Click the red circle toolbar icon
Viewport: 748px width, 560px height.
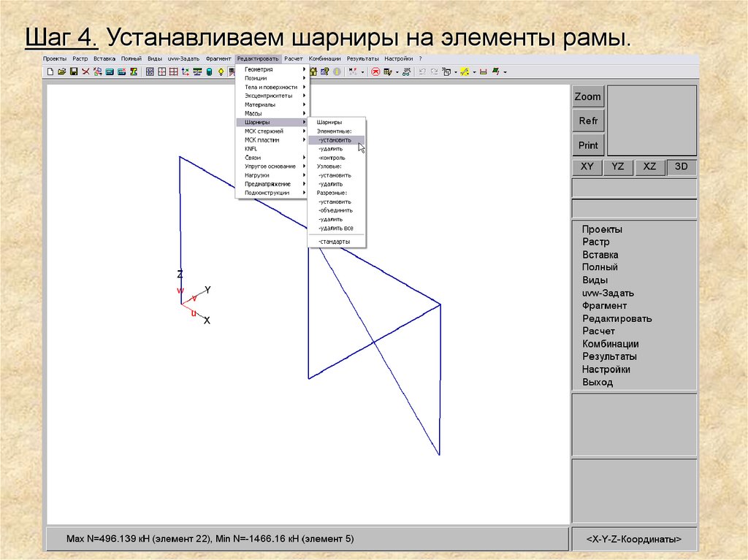(375, 72)
